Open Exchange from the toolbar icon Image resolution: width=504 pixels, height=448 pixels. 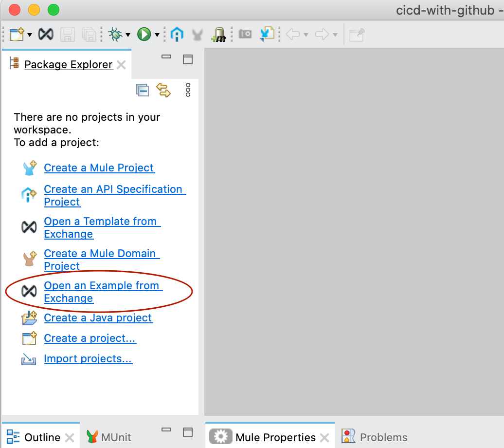(46, 34)
